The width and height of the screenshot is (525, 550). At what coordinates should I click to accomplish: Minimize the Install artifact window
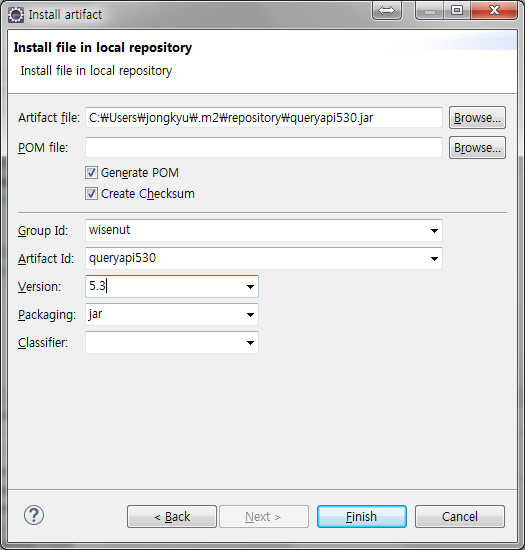click(430, 11)
